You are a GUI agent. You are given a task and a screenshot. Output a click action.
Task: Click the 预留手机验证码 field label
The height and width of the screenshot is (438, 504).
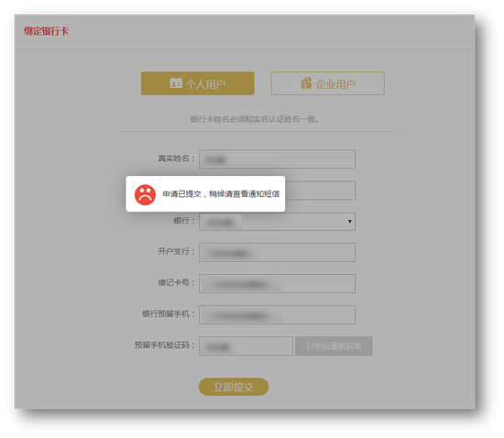[165, 345]
